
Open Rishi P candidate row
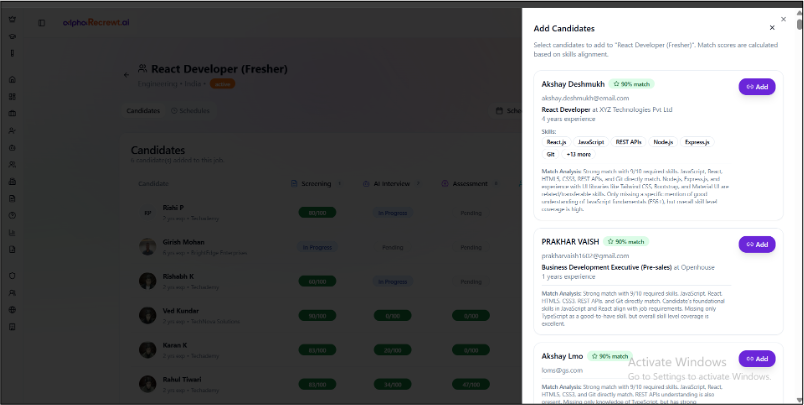tap(328, 213)
